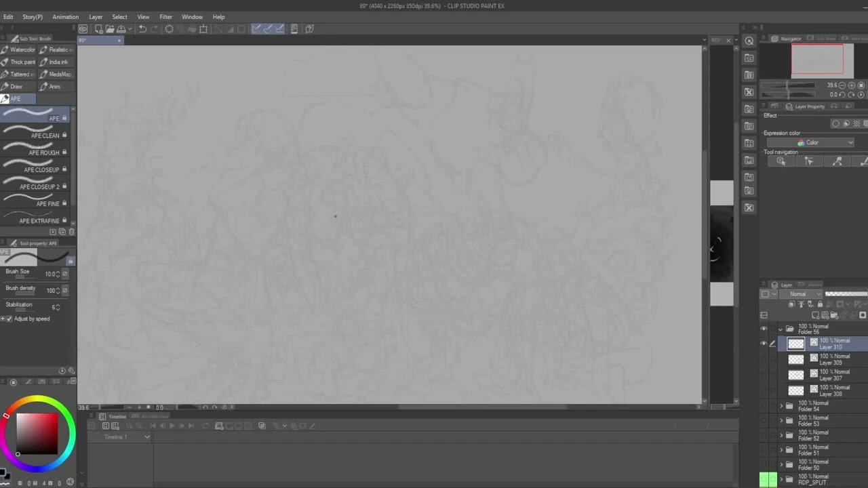Click the New raster layer icon
Viewport: 868px width, 488px height.
click(x=816, y=315)
